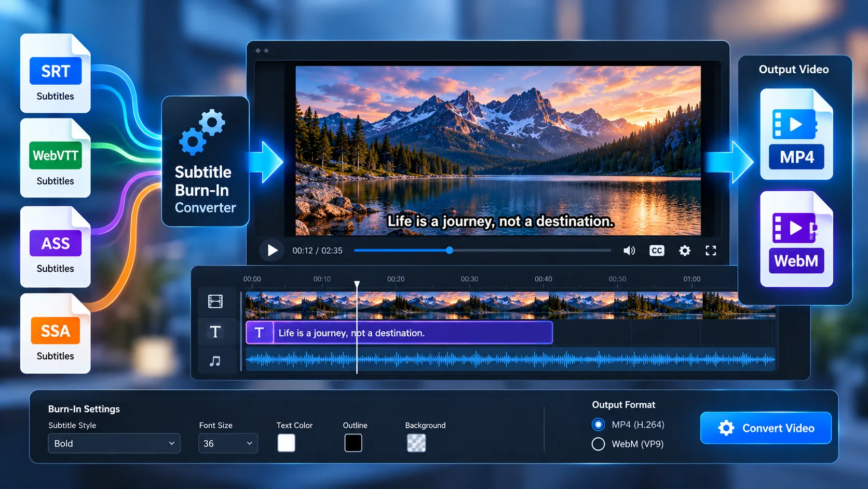868x489 pixels.
Task: Pick the SSA subtitles file icon
Action: tap(56, 334)
